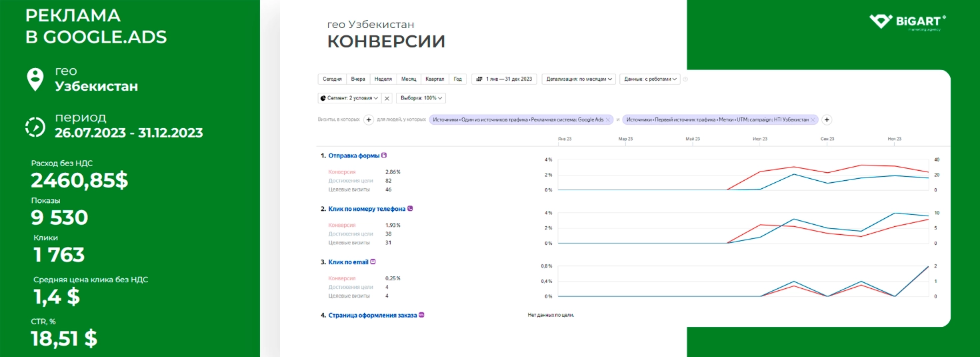The width and height of the screenshot is (980, 357).
Task: Choose the Год period
Action: (458, 79)
